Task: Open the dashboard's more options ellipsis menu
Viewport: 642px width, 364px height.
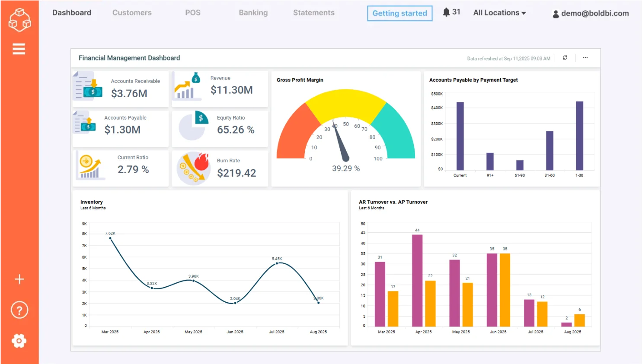Action: point(585,57)
